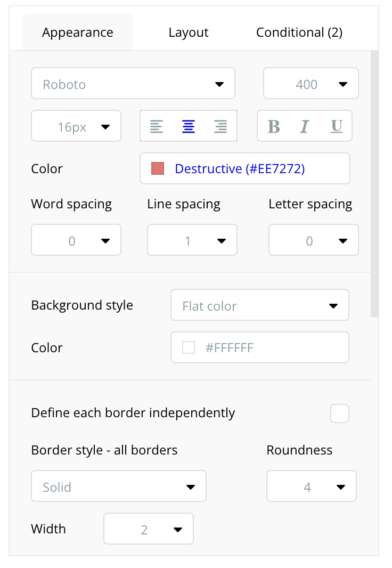
Task: Open the Roboto font dropdown
Action: pyautogui.click(x=133, y=84)
